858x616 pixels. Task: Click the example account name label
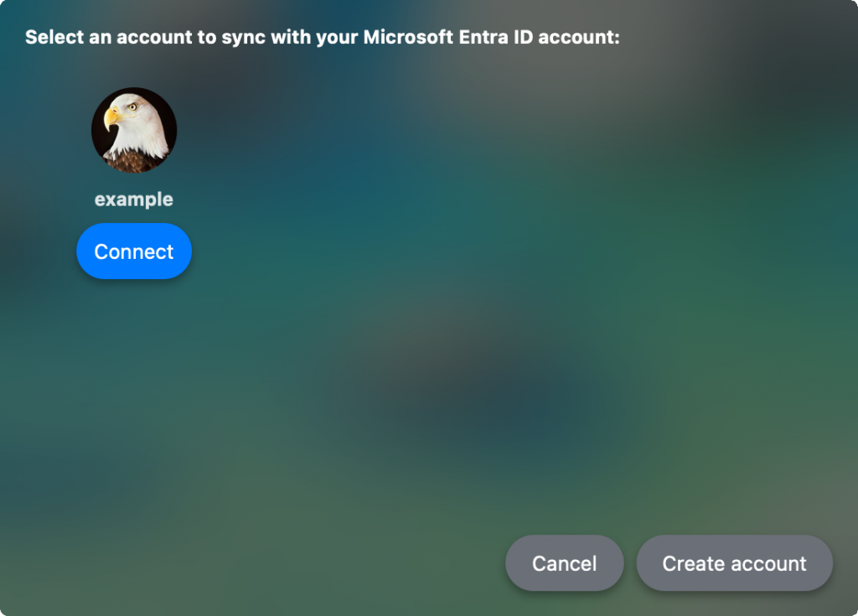tap(134, 199)
